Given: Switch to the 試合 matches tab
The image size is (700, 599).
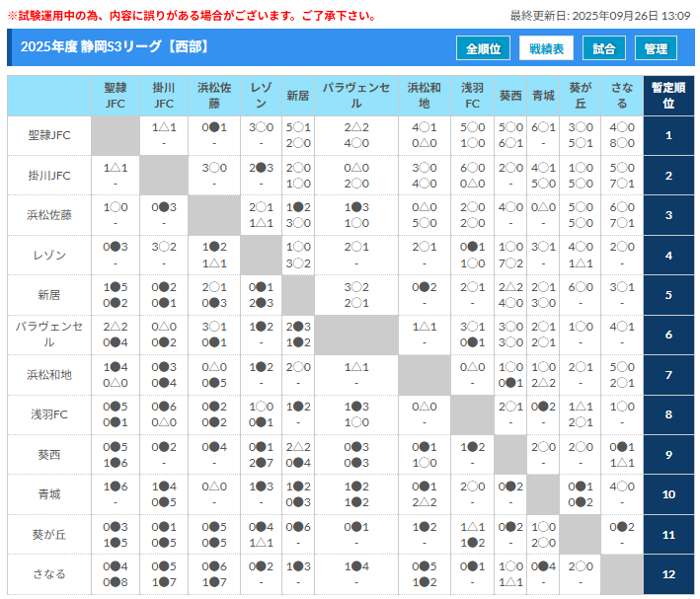Looking at the screenshot, I should coord(604,48).
